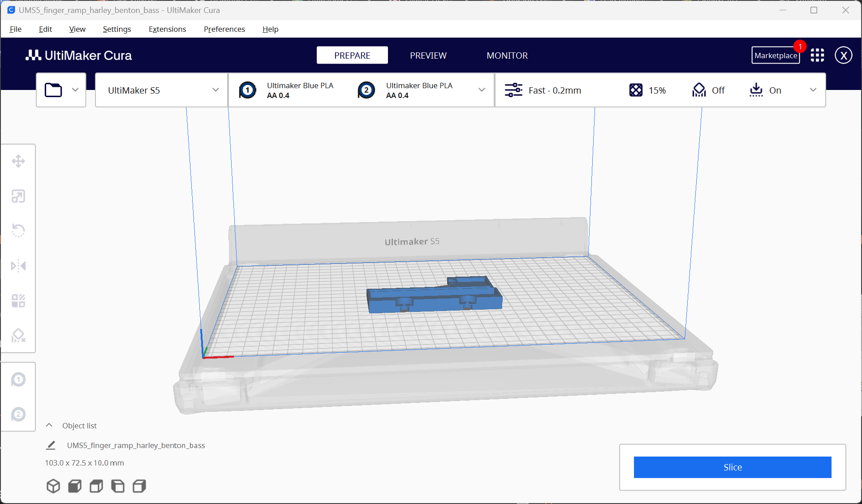Choose extruder 1 in the left toolbar
Screen dimensions: 862x504
(x=18, y=380)
